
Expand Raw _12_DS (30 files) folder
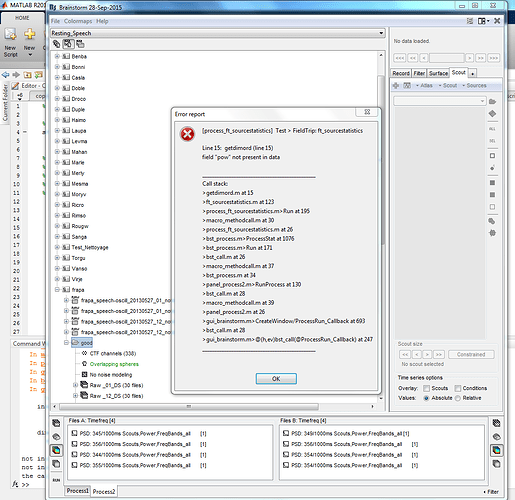[x=75, y=396]
